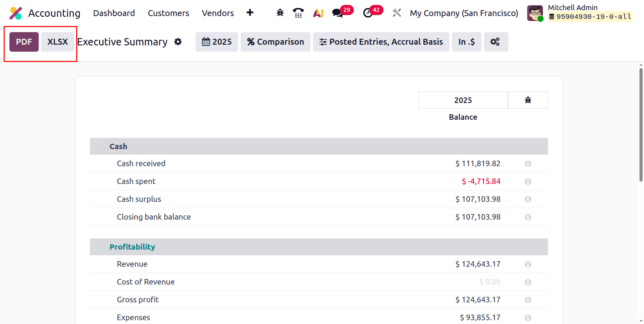Open the debug/bug tool icon in header

coord(280,13)
